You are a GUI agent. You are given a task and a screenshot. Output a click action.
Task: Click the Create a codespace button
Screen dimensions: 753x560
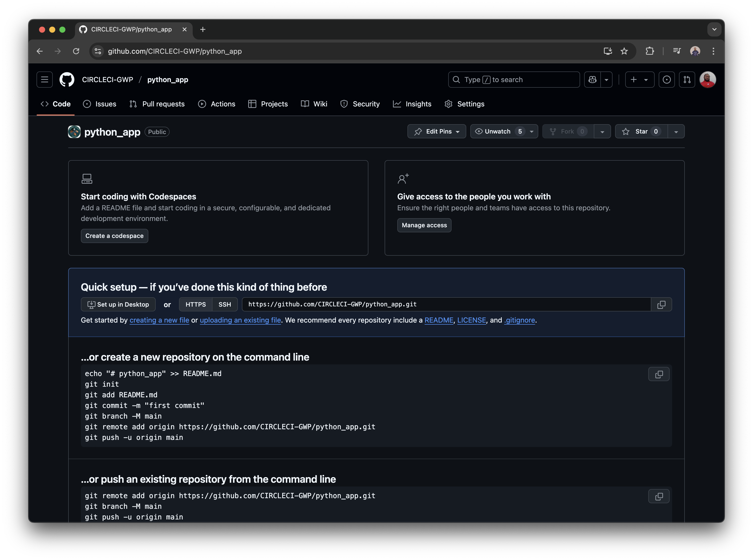114,236
